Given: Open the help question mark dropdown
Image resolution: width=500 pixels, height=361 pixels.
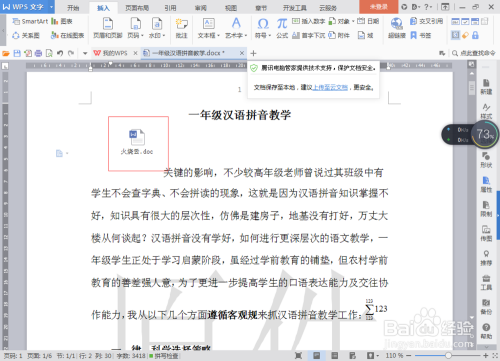Looking at the screenshot, I should 428,7.
